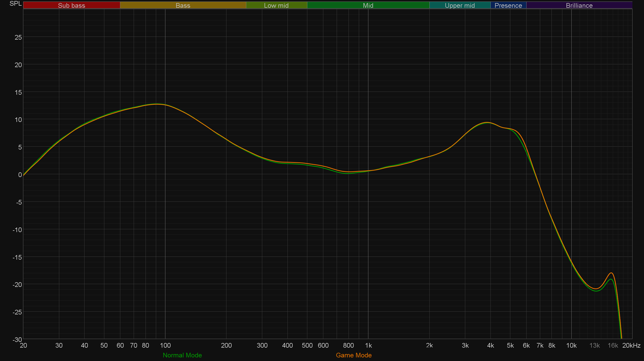Viewport: 644px width, 361px height.
Task: Click the 1k frequency axis label
Action: coord(368,345)
